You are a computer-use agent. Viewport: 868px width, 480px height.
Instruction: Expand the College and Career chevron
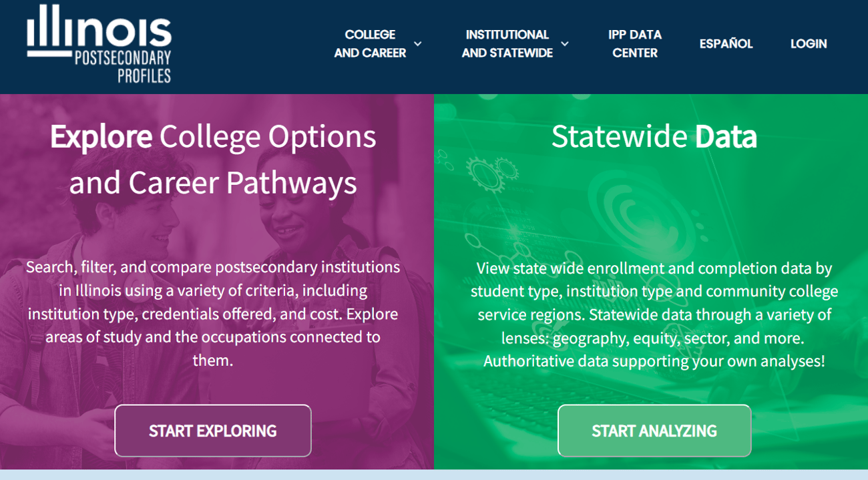click(x=418, y=44)
